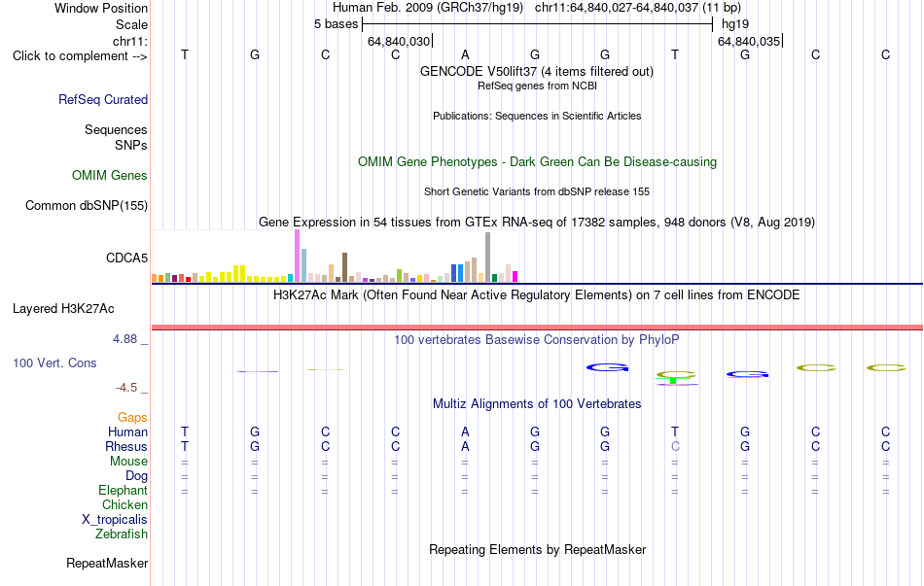The height and width of the screenshot is (586, 924).
Task: Click the 64,840,030 position marker
Action: tap(400, 41)
